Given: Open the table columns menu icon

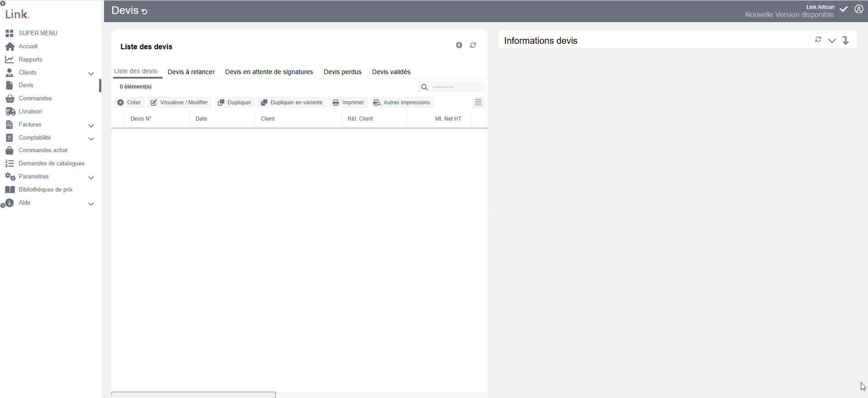Looking at the screenshot, I should [x=478, y=103].
